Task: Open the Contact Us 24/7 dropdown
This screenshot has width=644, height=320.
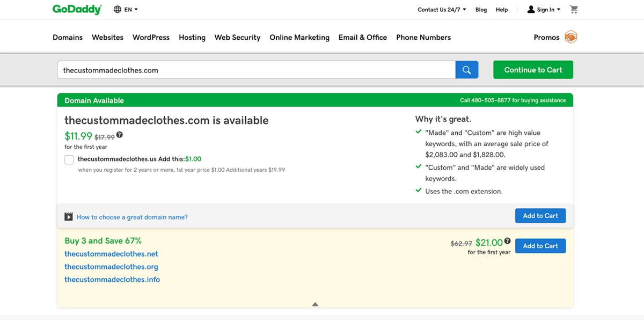Action: pyautogui.click(x=442, y=10)
